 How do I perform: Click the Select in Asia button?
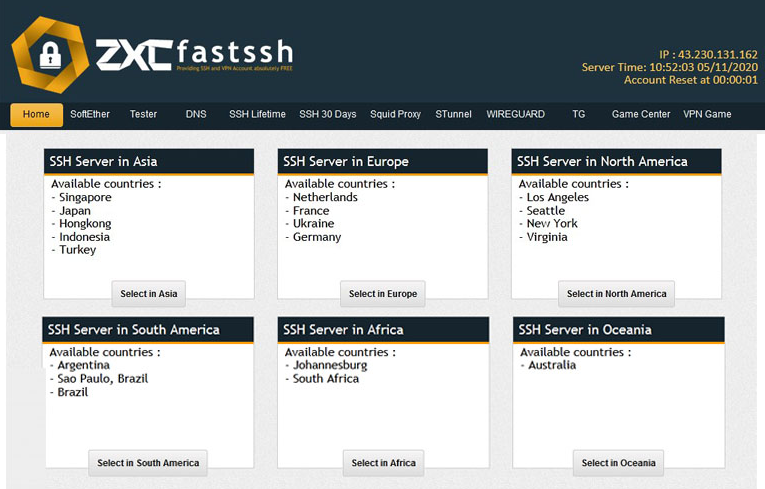pos(149,294)
